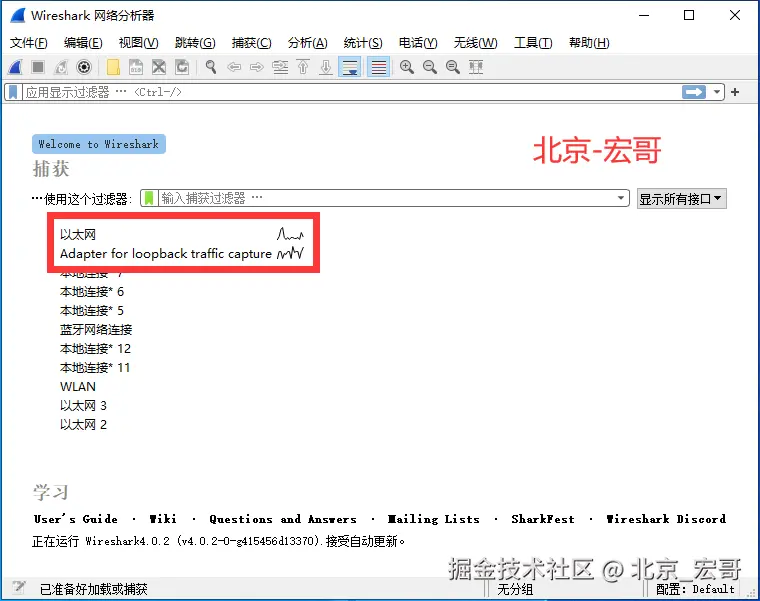Open the 无线(W) menu

[x=475, y=43]
